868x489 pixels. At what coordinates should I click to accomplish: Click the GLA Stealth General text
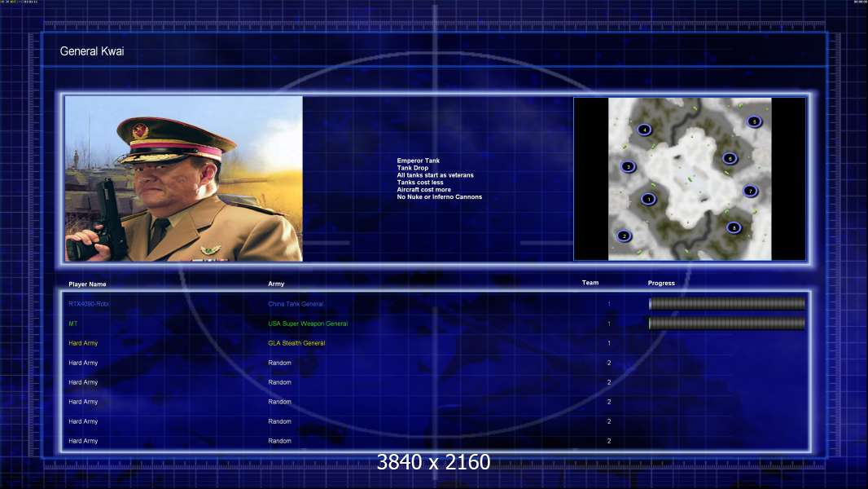coord(296,343)
